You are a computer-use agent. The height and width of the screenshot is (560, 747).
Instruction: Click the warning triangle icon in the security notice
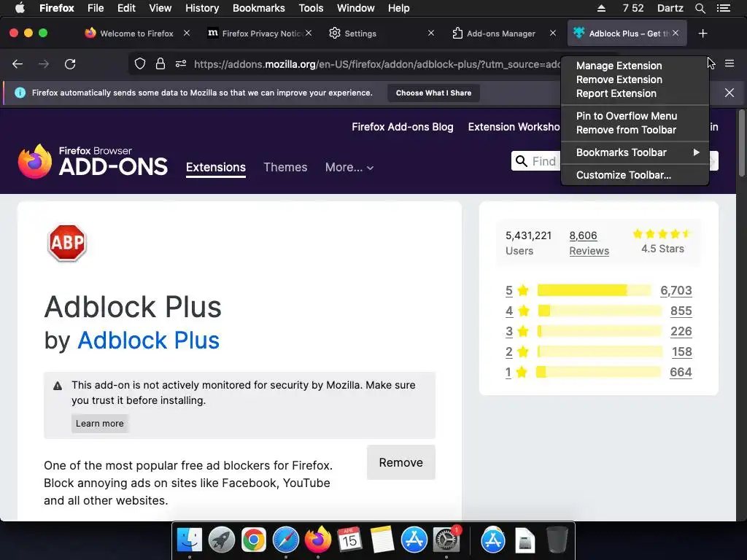[58, 386]
